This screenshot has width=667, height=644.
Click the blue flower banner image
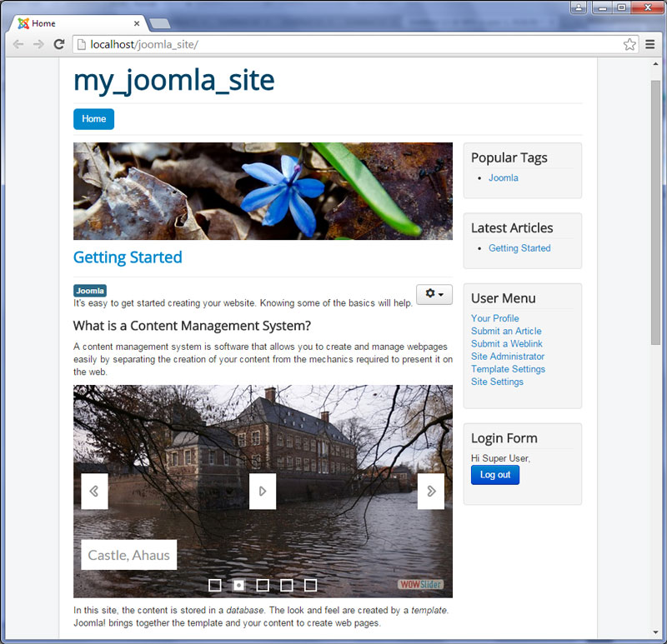point(263,191)
